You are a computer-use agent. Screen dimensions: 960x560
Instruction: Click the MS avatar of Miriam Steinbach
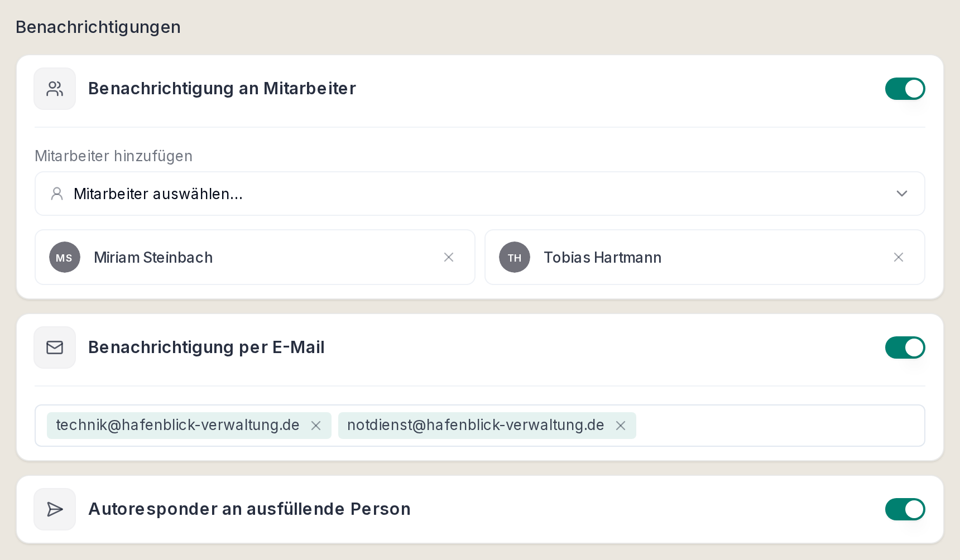pyautogui.click(x=65, y=257)
